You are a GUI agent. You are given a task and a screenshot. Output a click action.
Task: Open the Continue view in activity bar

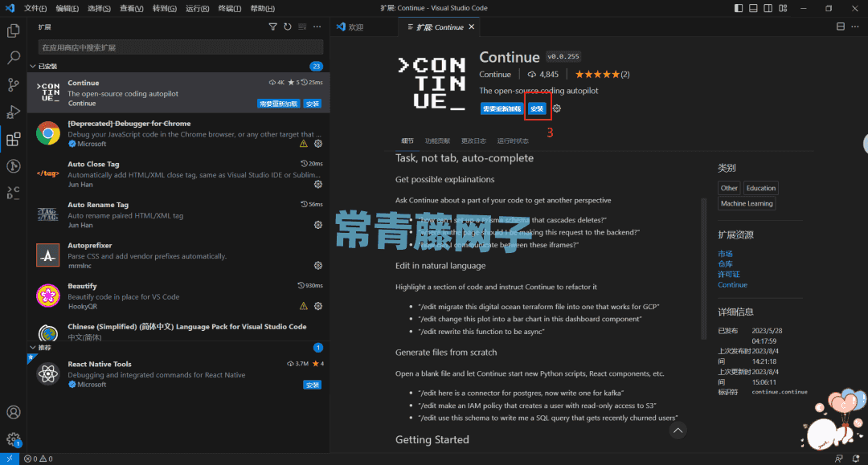pyautogui.click(x=14, y=193)
